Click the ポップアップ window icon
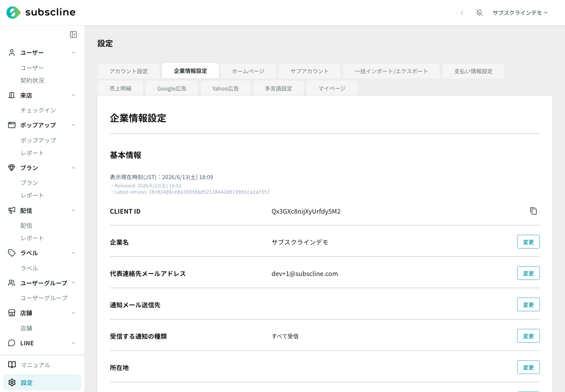This screenshot has height=392, width=565. click(x=12, y=125)
